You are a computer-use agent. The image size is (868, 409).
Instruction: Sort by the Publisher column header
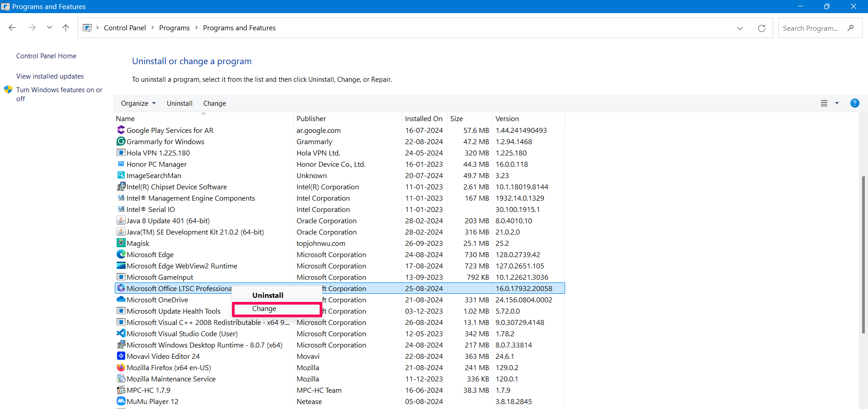348,118
